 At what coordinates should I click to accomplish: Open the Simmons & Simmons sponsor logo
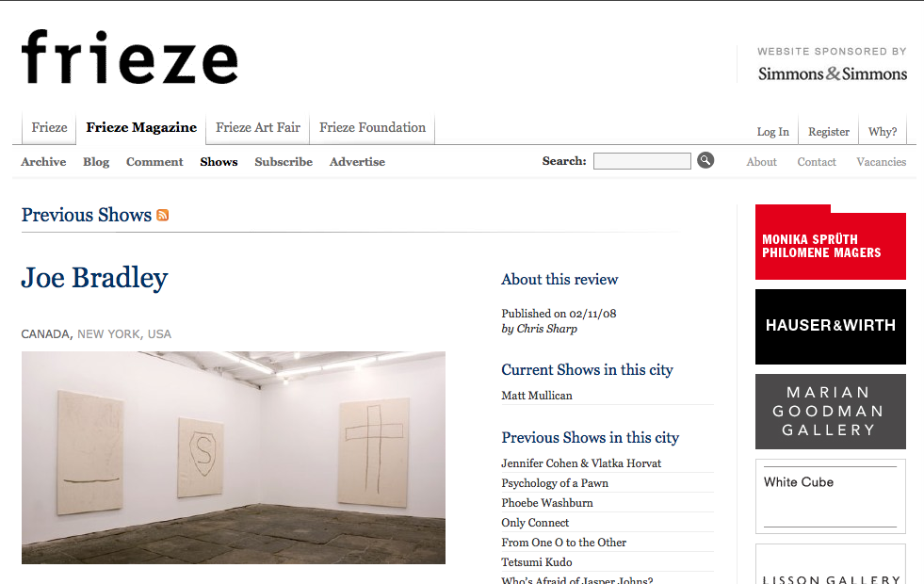pos(832,73)
